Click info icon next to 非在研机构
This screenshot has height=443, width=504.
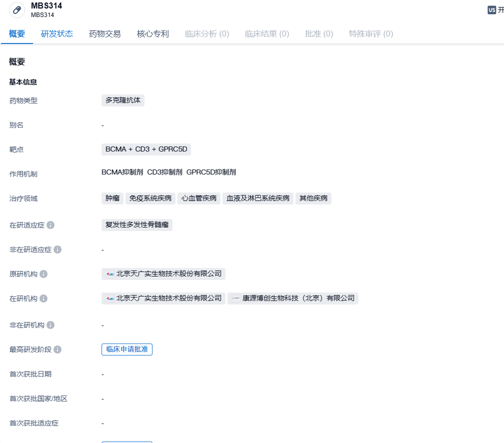click(50, 325)
